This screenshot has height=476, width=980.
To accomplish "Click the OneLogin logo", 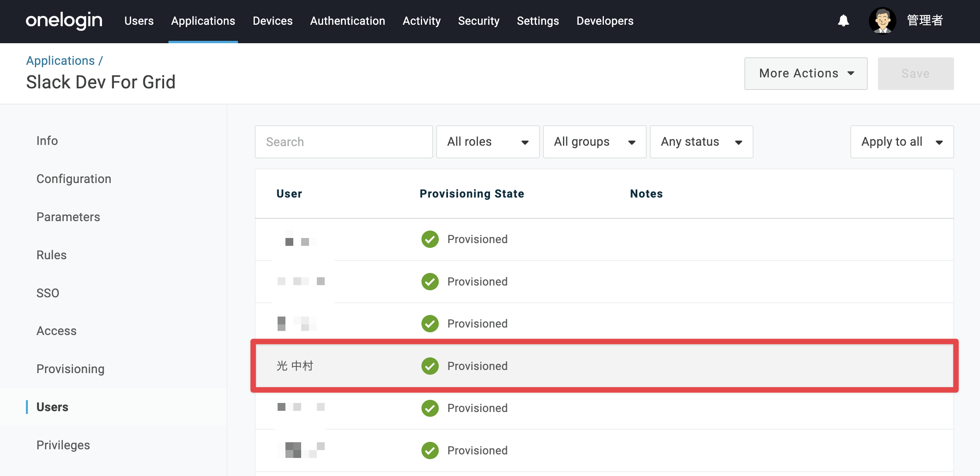I will 64,21.
